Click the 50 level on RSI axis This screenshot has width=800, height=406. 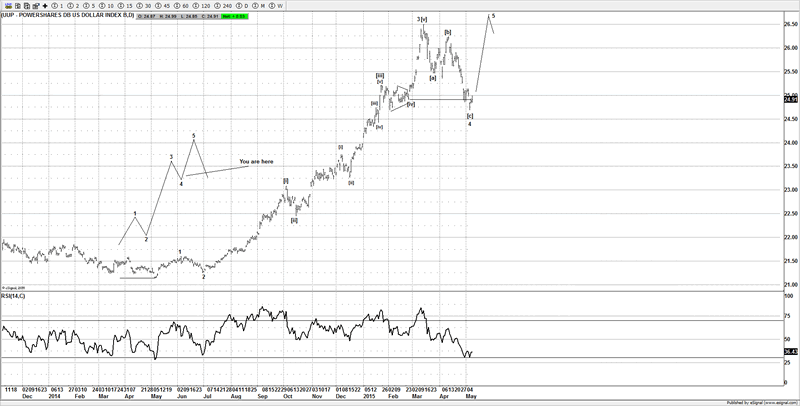pos(788,339)
